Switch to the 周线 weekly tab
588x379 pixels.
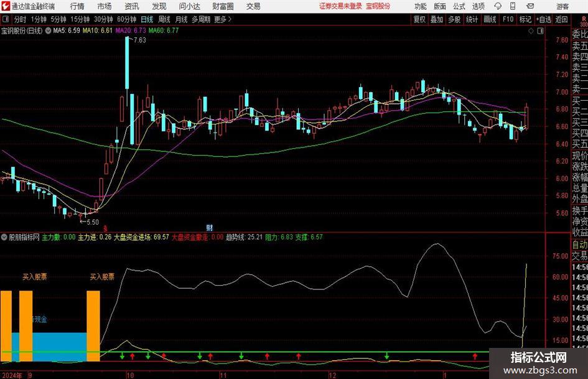(164, 19)
